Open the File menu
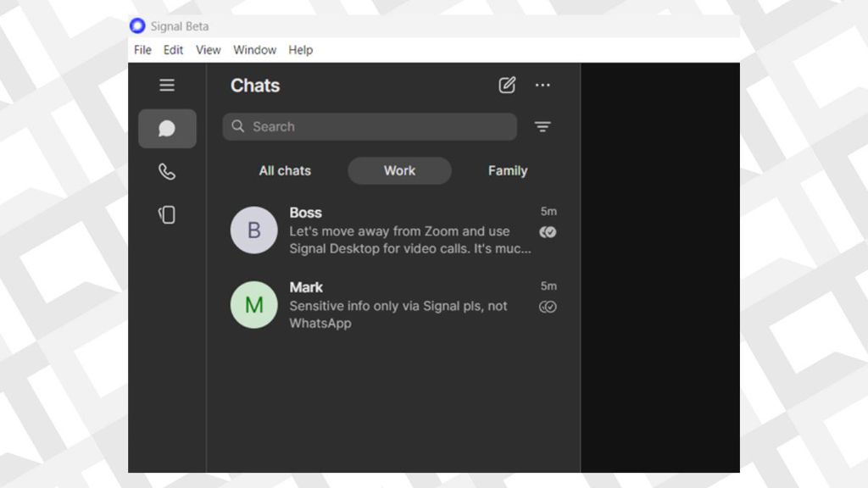 [142, 50]
